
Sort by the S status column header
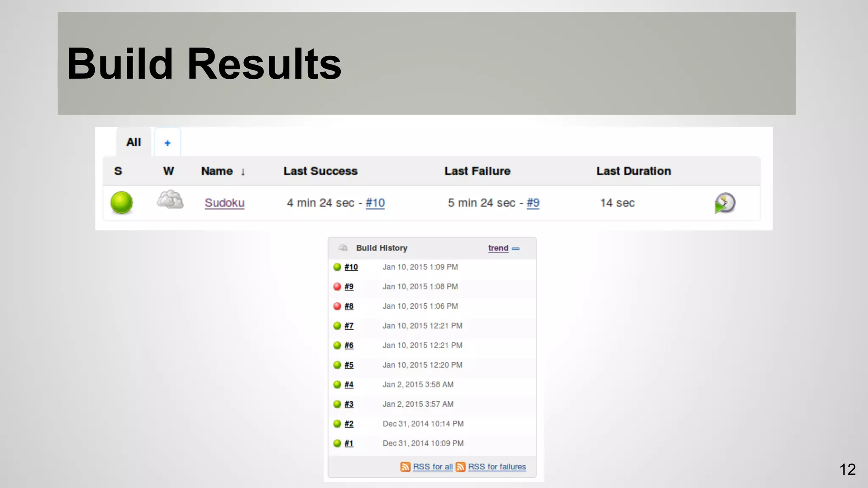click(118, 171)
